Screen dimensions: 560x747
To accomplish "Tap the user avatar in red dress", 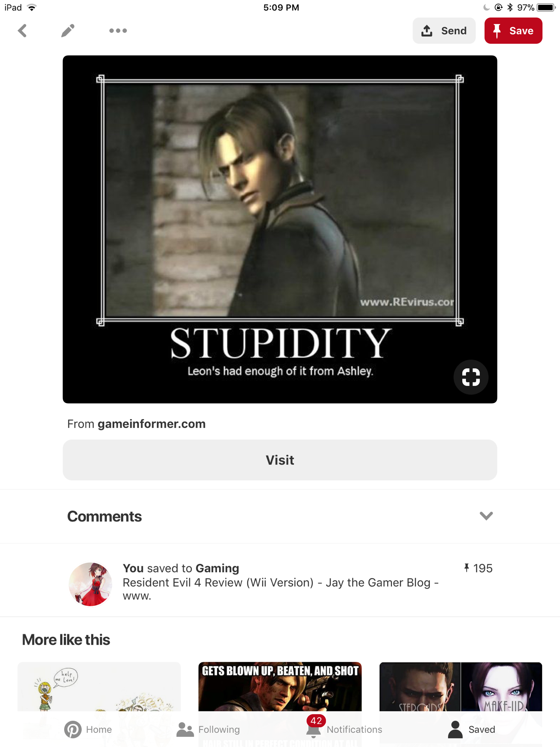I will tap(90, 584).
